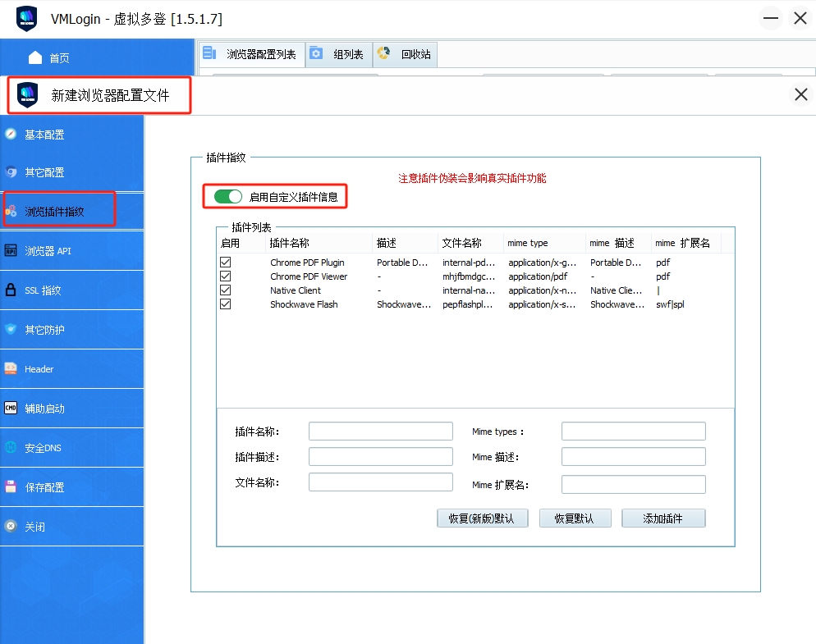The height and width of the screenshot is (644, 816).
Task: Click the 其它配置 Chrome icon
Action: pyautogui.click(x=11, y=171)
